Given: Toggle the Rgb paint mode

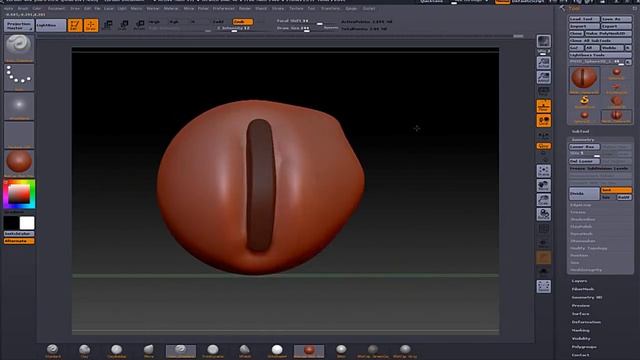Looking at the screenshot, I should tap(174, 22).
